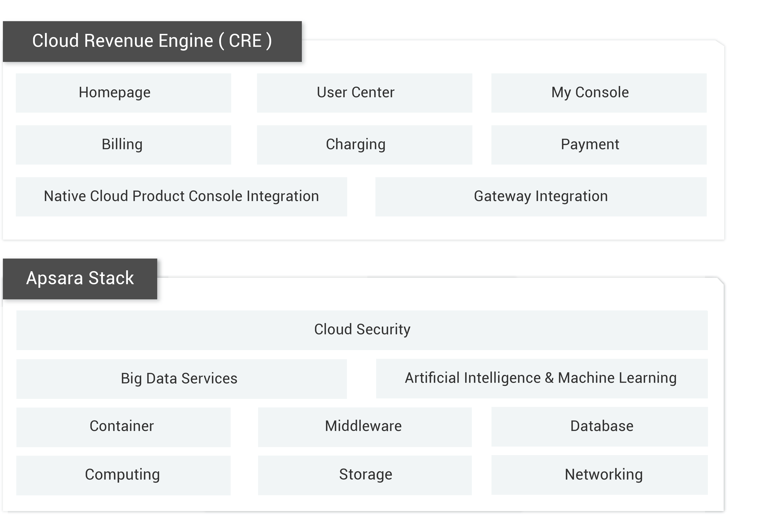Select the Apsara Stack header label
760x532 pixels.
(80, 278)
